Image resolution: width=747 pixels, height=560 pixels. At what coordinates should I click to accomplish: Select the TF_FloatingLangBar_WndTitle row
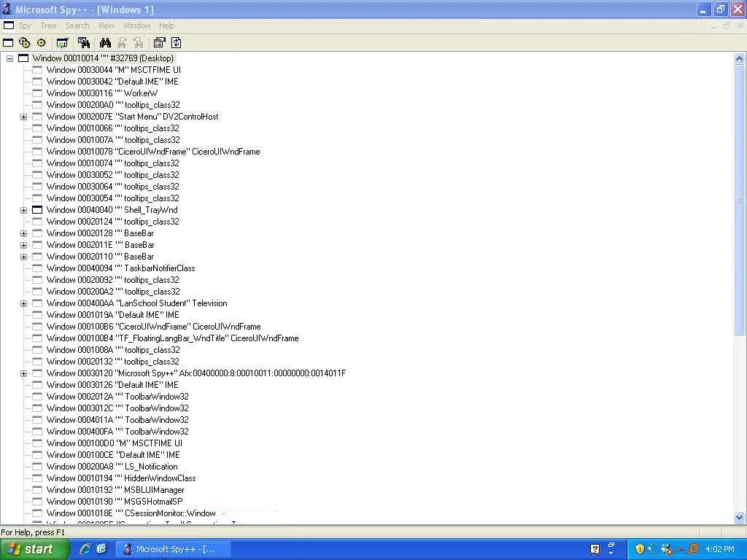point(172,338)
